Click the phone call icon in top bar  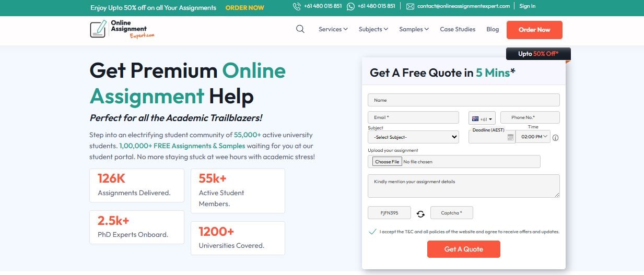coord(297,6)
